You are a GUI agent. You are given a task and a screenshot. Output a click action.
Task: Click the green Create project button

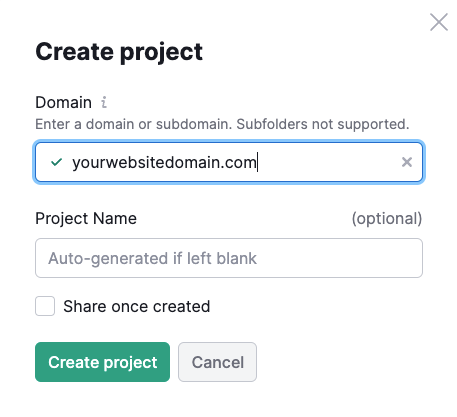pos(102,362)
